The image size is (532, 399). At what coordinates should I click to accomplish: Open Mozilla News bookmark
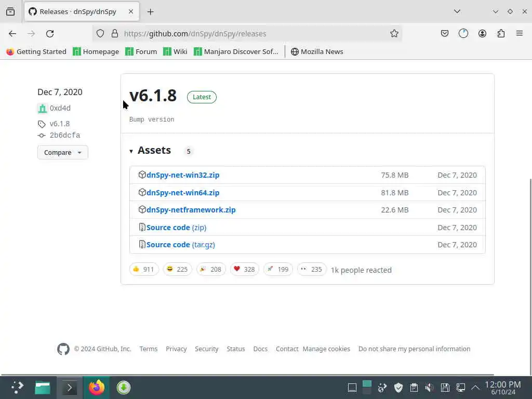click(x=317, y=51)
